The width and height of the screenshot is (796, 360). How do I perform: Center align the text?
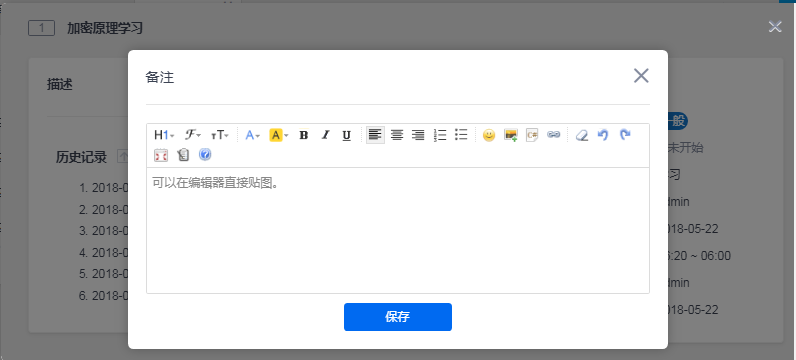[x=397, y=135]
